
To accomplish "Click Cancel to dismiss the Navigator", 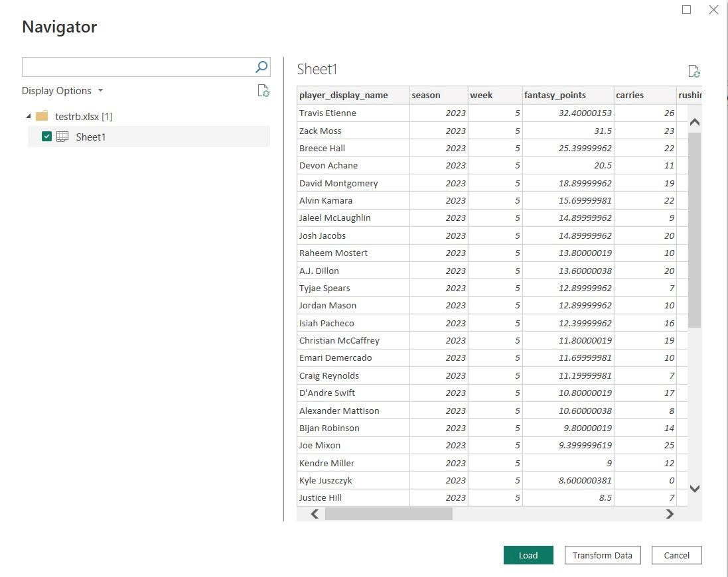I will [x=676, y=555].
